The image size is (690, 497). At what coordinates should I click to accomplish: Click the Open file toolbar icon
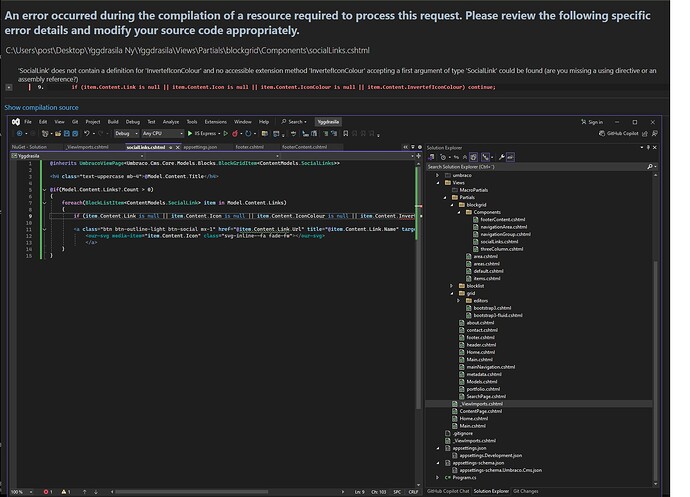point(58,133)
